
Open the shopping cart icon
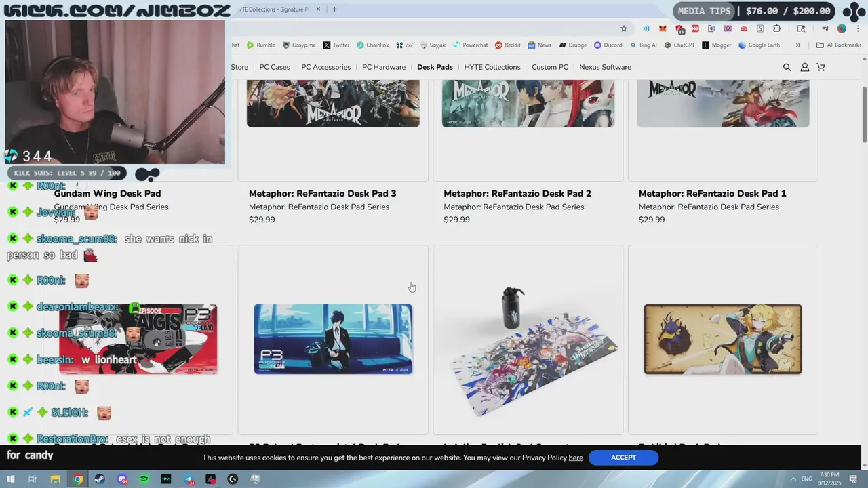point(821,67)
